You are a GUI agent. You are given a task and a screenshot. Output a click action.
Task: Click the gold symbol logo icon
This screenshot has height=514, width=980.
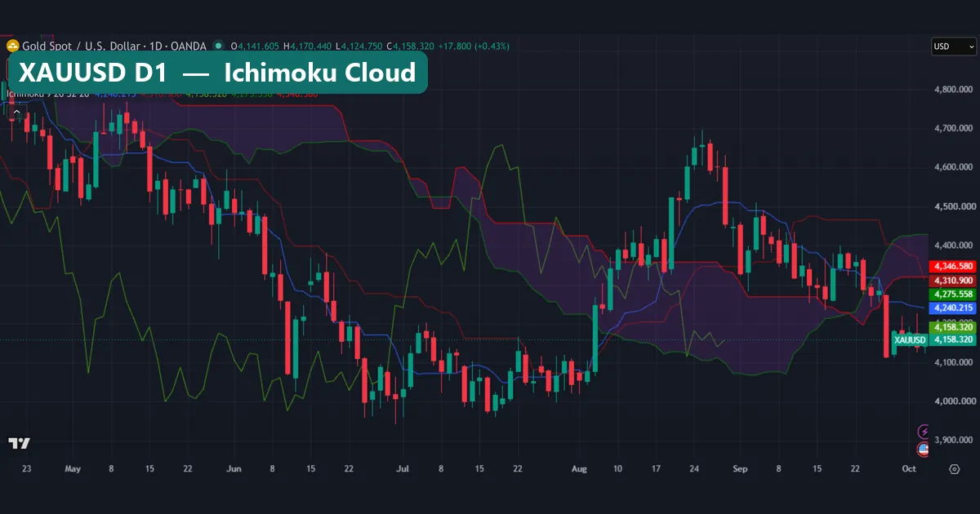point(12,46)
